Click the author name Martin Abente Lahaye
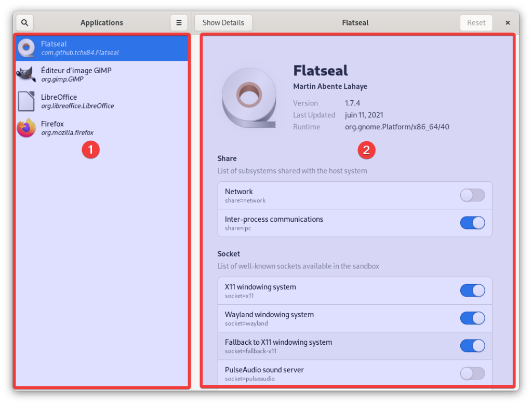The width and height of the screenshot is (532, 405). 330,87
